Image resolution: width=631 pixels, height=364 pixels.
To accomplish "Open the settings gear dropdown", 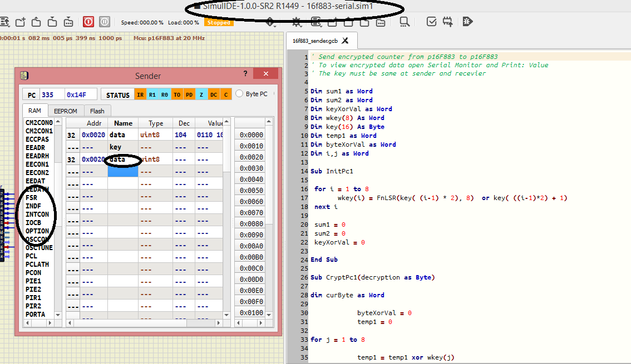I will point(295,22).
